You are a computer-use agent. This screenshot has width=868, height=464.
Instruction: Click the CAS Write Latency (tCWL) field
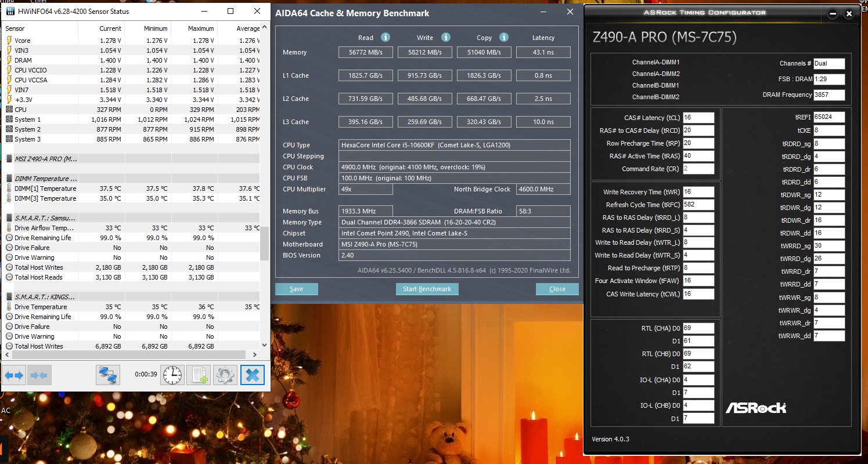click(698, 293)
